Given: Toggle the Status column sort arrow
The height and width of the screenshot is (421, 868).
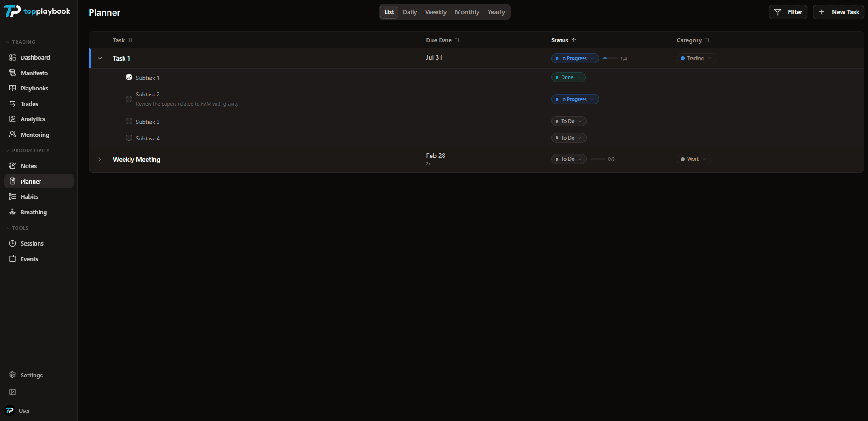Looking at the screenshot, I should point(575,40).
